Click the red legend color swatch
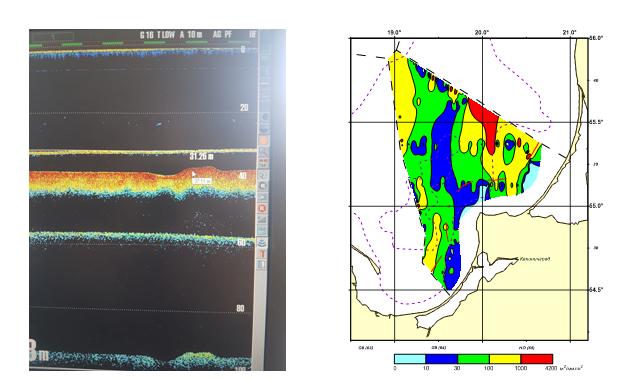The height and width of the screenshot is (380, 623). [x=537, y=359]
